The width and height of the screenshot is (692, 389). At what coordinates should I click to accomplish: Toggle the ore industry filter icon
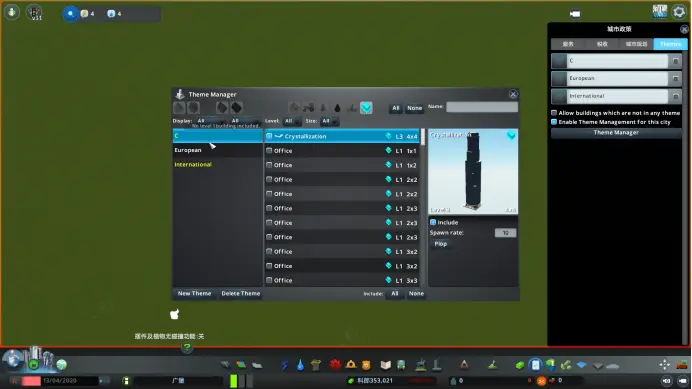(x=352, y=108)
